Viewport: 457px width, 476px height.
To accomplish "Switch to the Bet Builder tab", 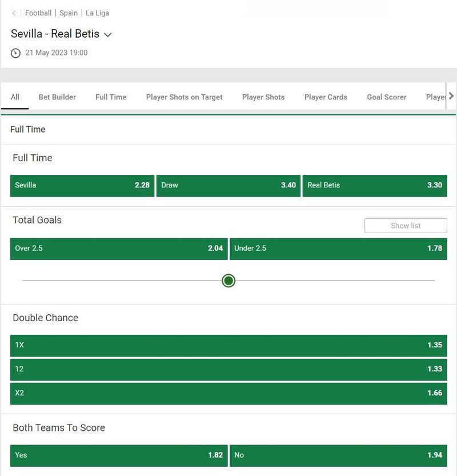I will tap(57, 97).
